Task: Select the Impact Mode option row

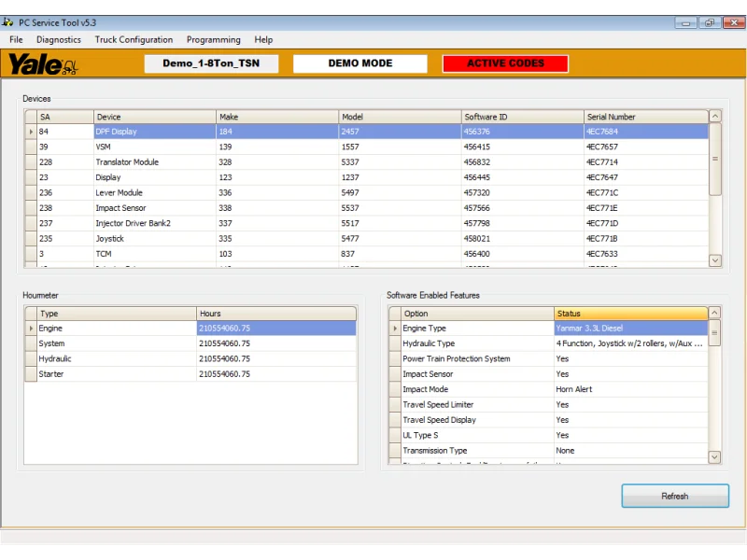Action: pos(548,389)
